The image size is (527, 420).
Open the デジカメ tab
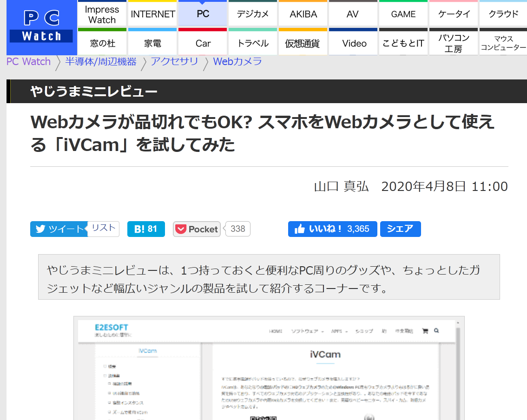253,13
